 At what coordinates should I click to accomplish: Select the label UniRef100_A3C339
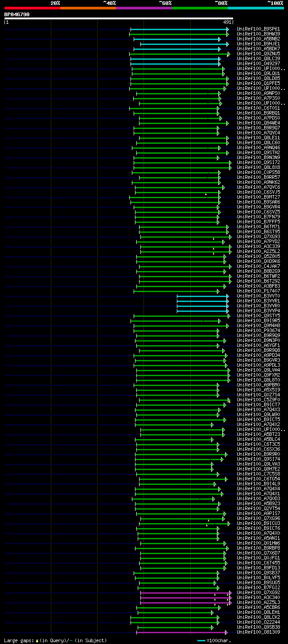pos(258,247)
